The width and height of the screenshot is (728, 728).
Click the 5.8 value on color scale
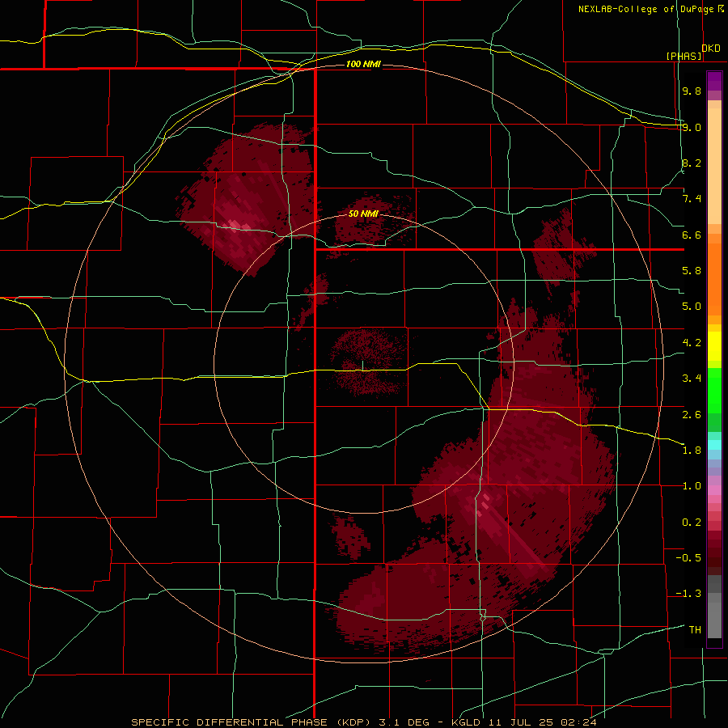point(692,271)
